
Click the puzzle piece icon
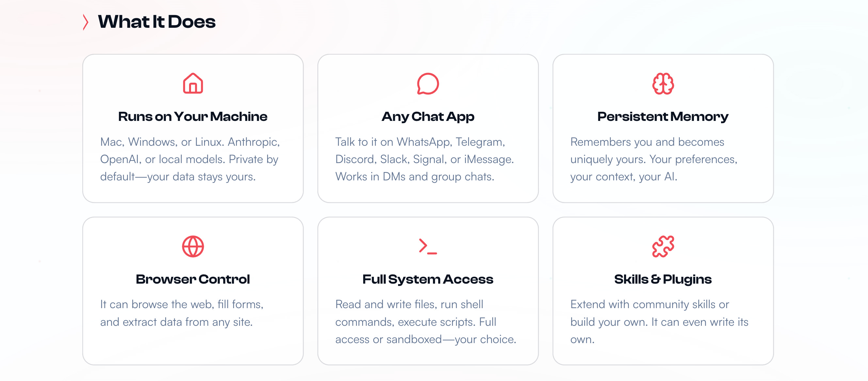(663, 246)
